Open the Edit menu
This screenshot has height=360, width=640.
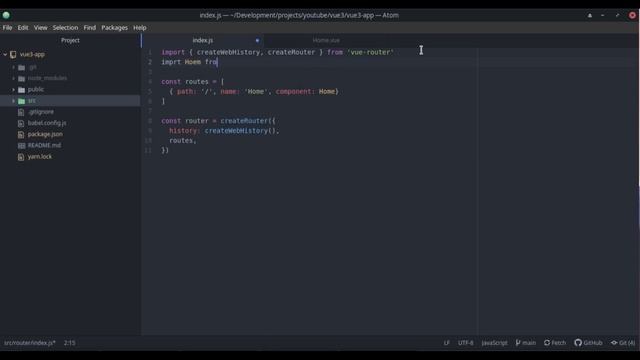coord(23,28)
